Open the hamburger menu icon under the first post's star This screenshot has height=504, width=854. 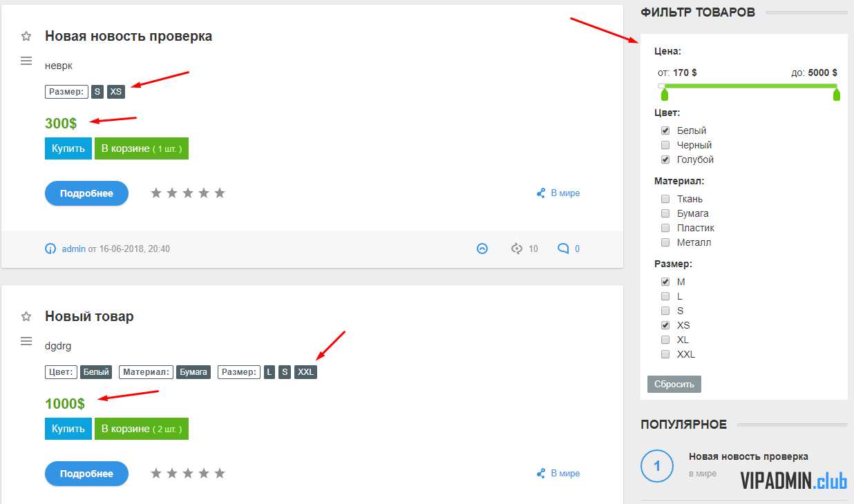[26, 61]
